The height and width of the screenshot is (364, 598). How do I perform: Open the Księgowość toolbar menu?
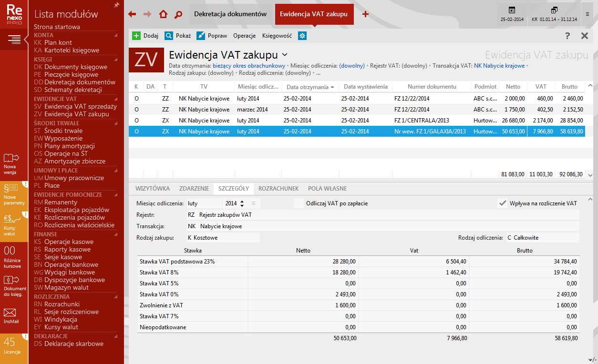[x=277, y=36]
